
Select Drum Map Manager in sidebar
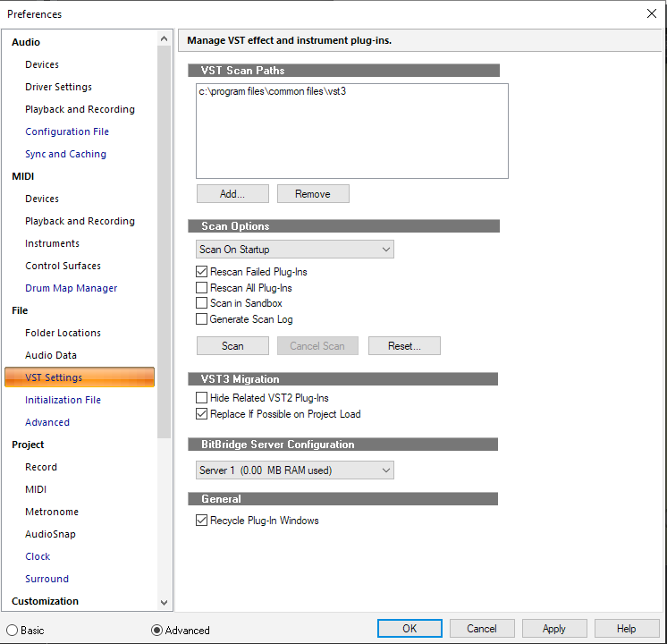(x=71, y=288)
